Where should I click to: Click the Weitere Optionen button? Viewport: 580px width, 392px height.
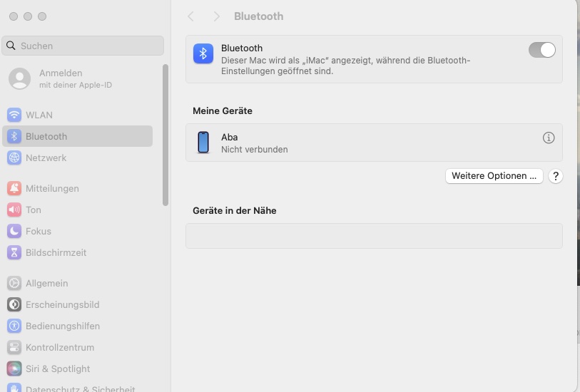(x=494, y=176)
